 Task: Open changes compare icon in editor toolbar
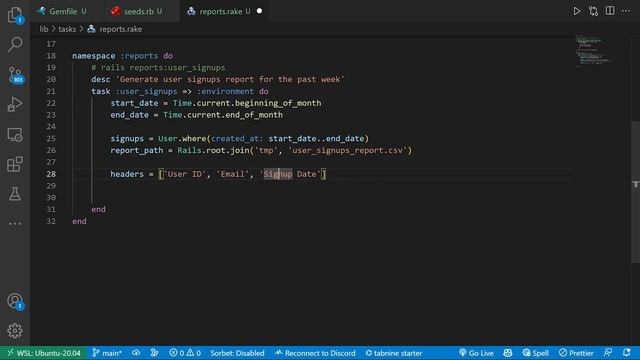pyautogui.click(x=593, y=11)
